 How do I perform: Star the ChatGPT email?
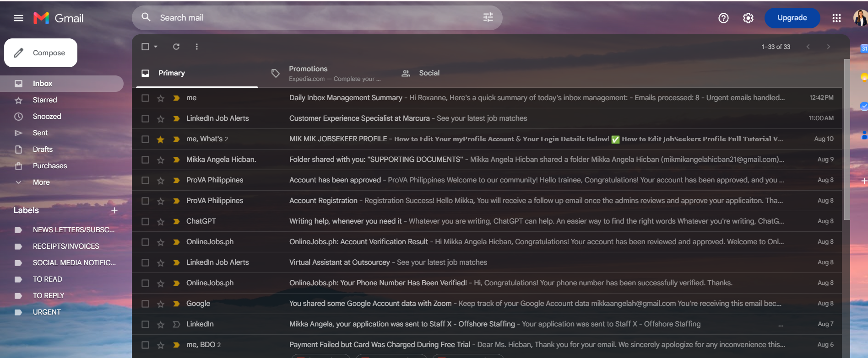160,221
